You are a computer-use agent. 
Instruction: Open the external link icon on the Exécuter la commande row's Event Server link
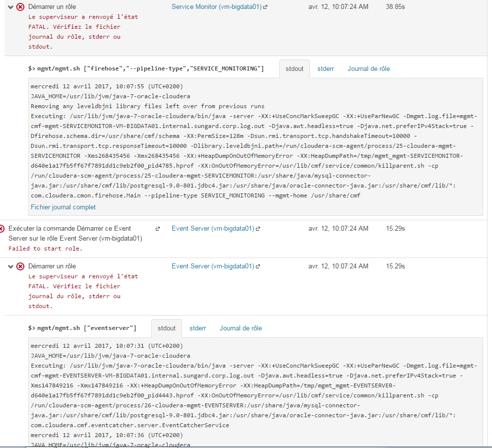pyautogui.click(x=258, y=229)
